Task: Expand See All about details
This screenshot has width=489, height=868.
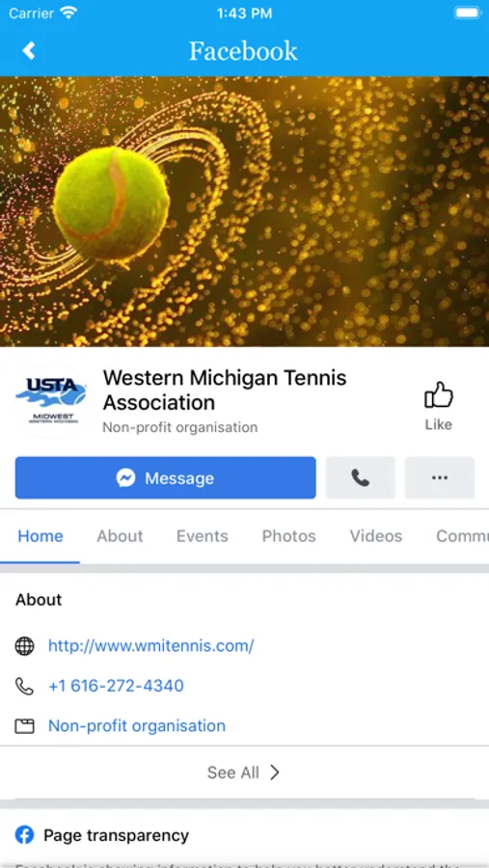Action: [244, 773]
